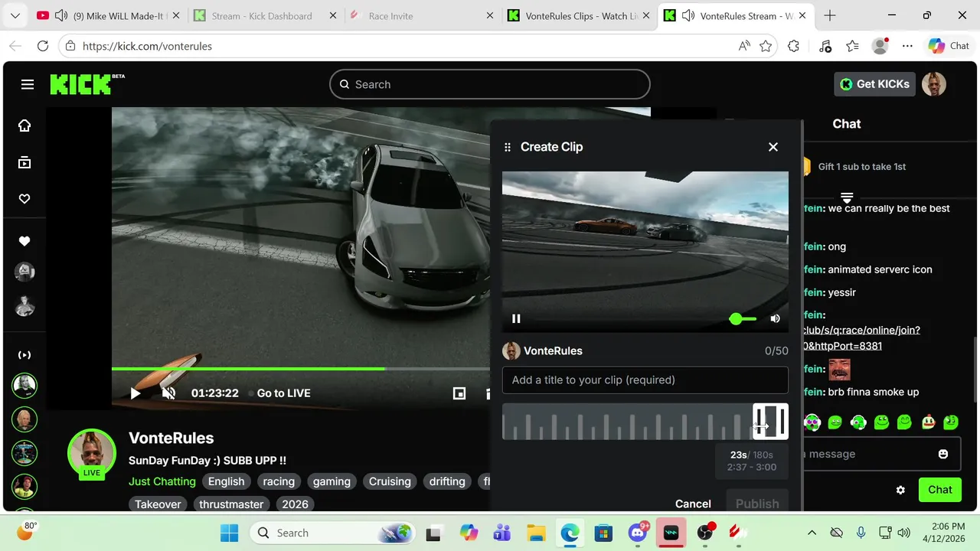This screenshot has width=980, height=551.
Task: Click the read aloud icon in address bar
Action: click(x=744, y=46)
